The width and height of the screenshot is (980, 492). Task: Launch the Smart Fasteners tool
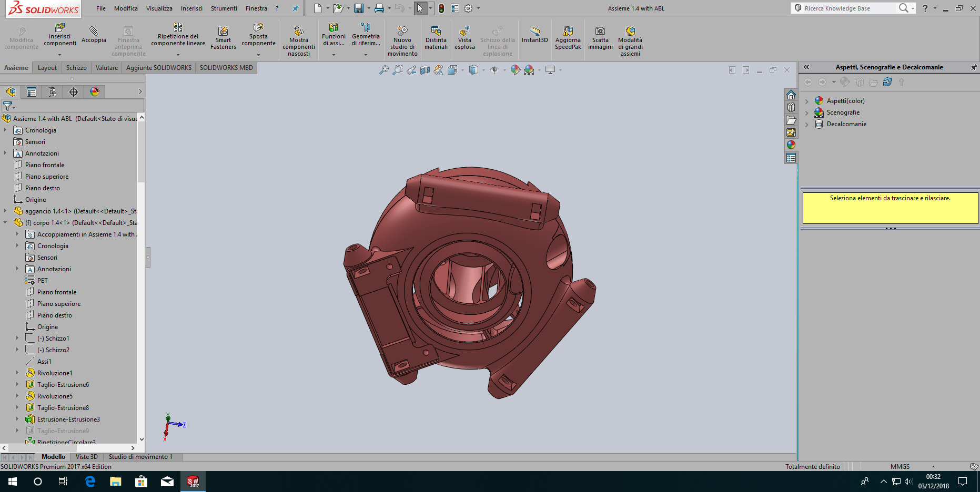223,38
